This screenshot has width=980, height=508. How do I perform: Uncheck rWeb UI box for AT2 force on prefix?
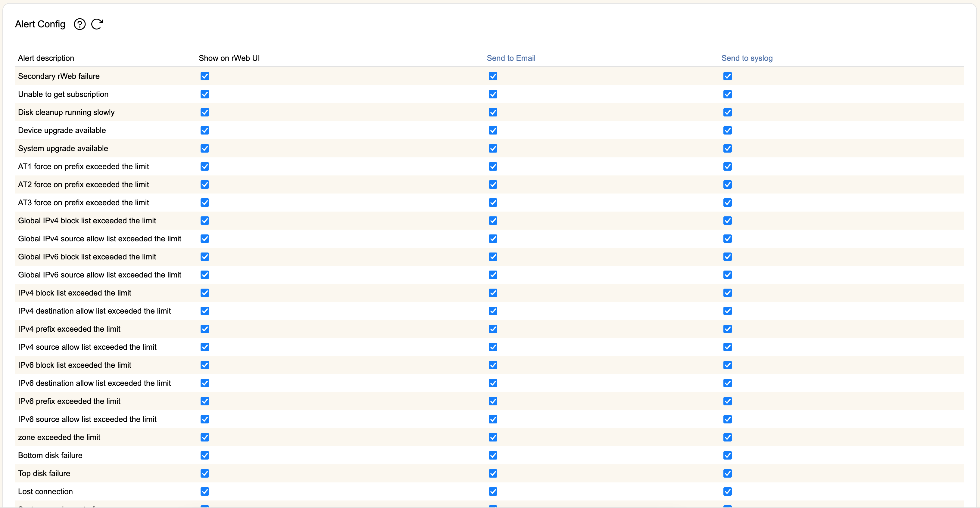click(205, 184)
